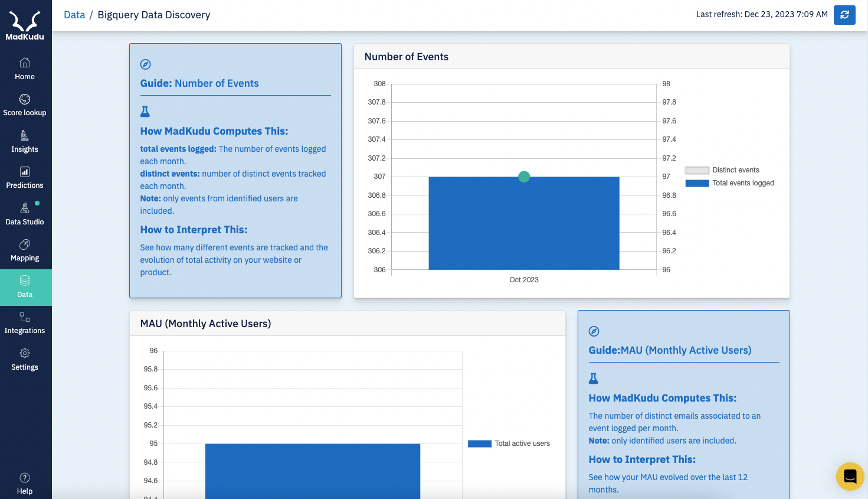Click the 'Last refresh: Dec 23, 2023 7:09 AM' text
The width and height of the screenshot is (868, 499).
tap(762, 14)
